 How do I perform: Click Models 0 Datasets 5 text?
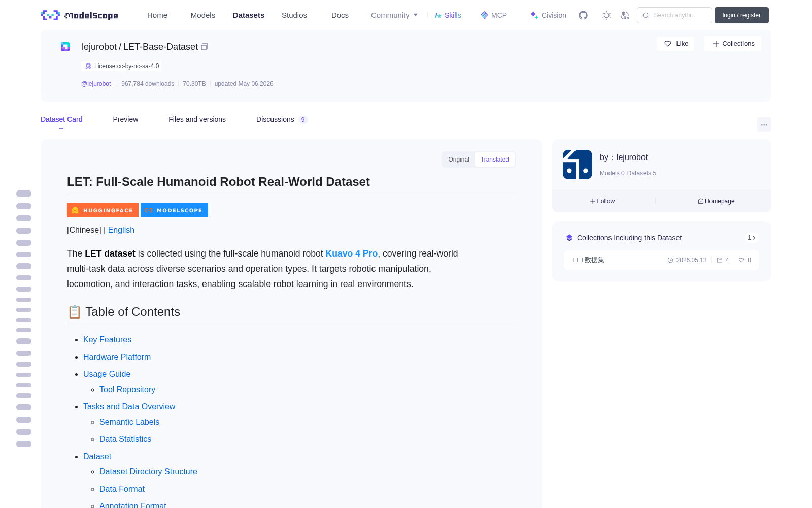tap(628, 173)
